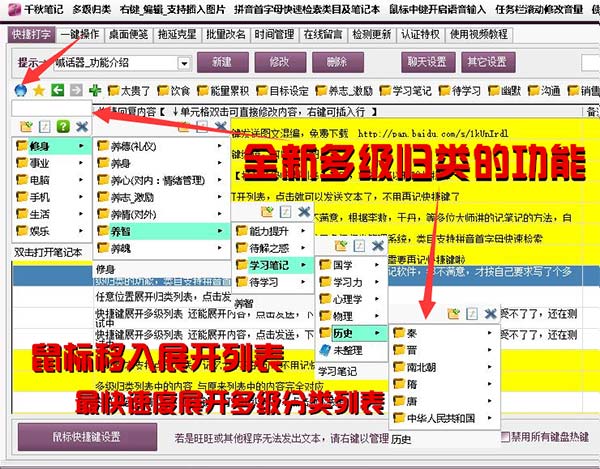Viewport: 600px width, 469px height.
Task: Open the 太贵了 folder shortcut
Action: (x=129, y=91)
